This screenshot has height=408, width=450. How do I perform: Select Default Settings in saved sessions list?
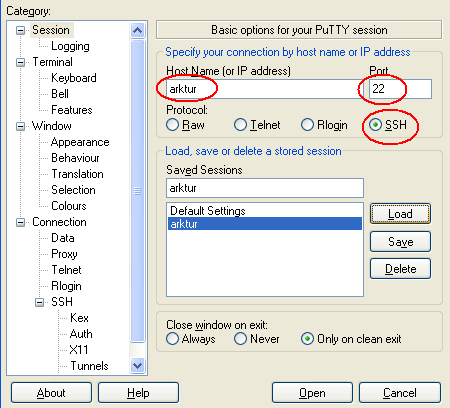pos(265,211)
